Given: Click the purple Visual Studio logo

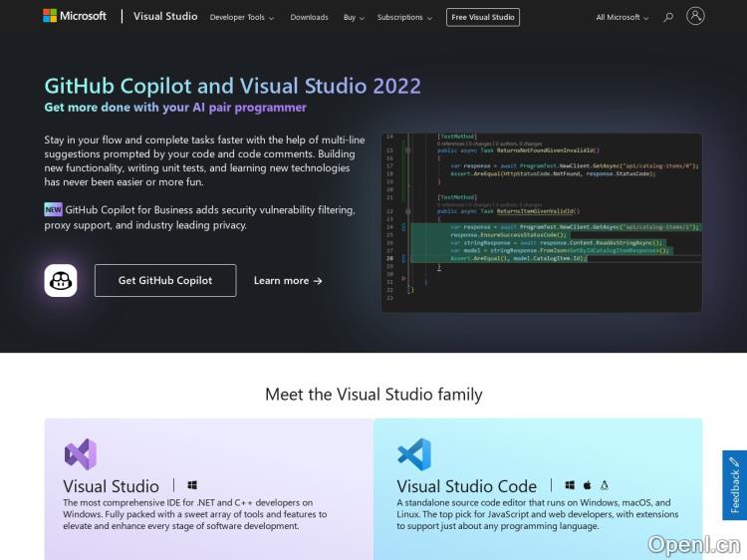Looking at the screenshot, I should [x=81, y=454].
